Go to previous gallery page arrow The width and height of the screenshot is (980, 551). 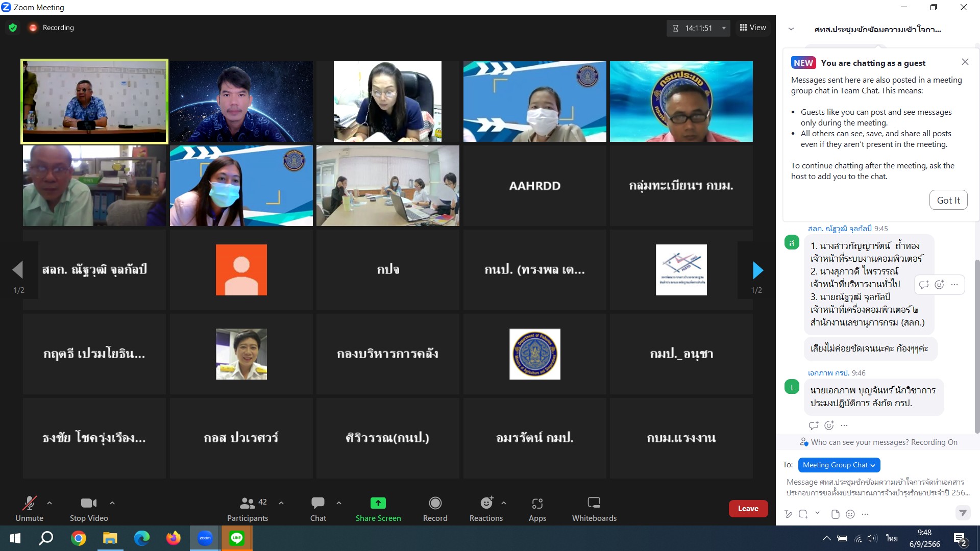(x=18, y=270)
